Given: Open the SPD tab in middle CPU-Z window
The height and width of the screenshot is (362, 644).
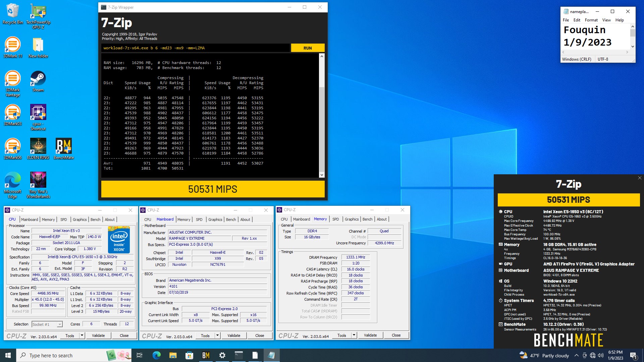Looking at the screenshot, I should 199,220.
